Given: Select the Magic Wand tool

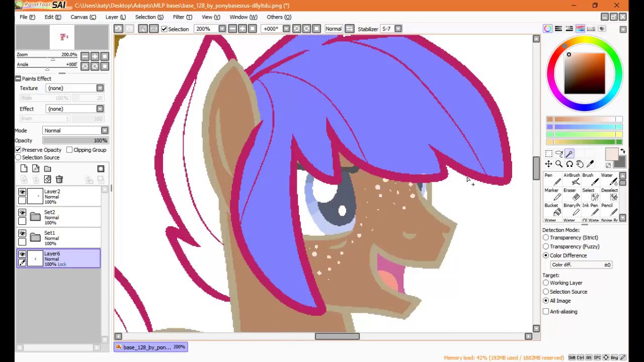Looking at the screenshot, I should pyautogui.click(x=569, y=154).
